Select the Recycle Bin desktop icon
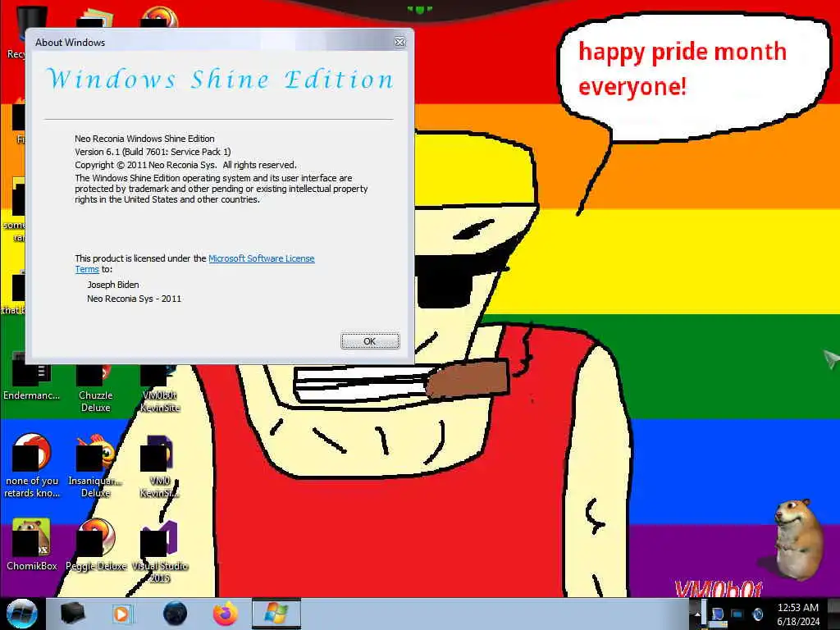840x630 pixels. click(16, 33)
